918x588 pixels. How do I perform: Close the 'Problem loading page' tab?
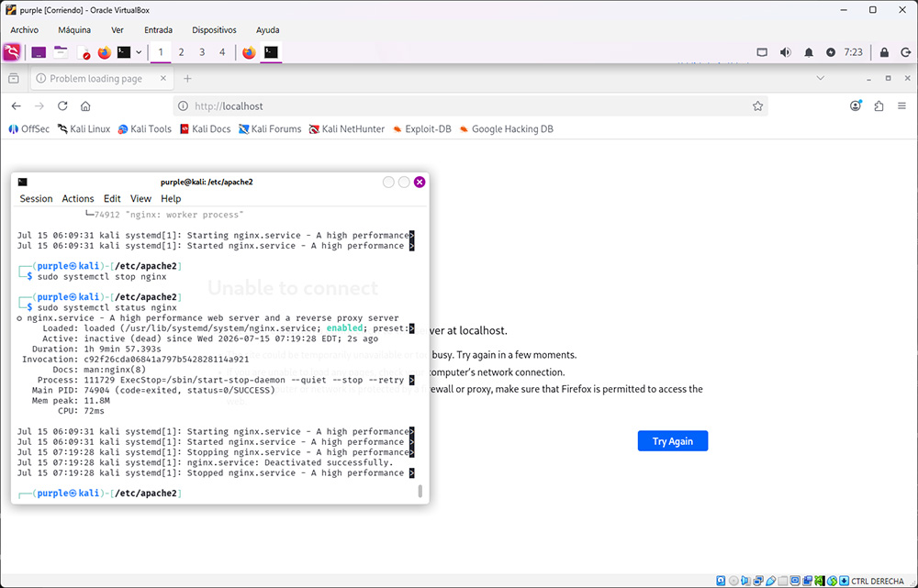[x=163, y=78]
